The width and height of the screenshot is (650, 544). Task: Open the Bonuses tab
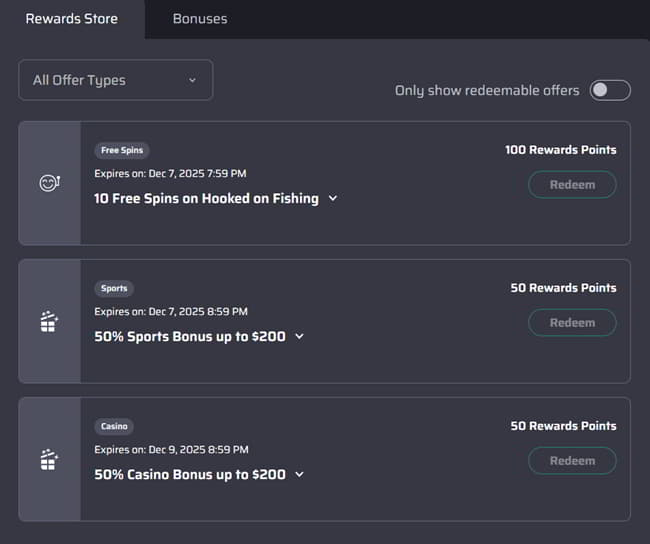(200, 19)
